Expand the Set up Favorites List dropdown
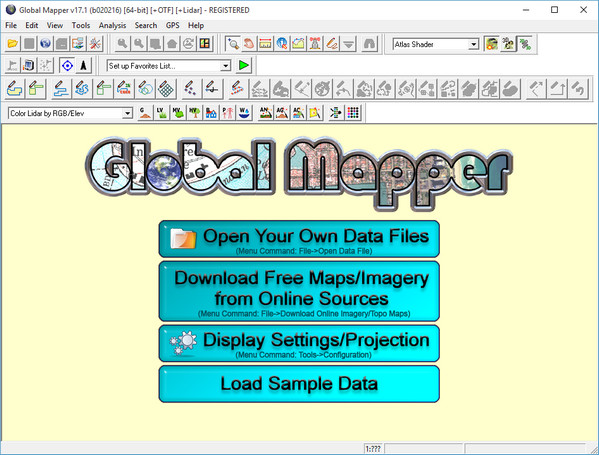 pos(226,66)
